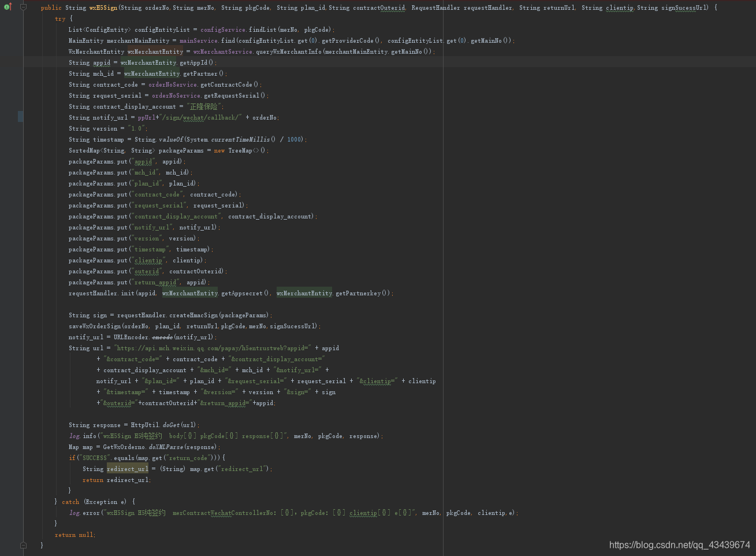Click the "mch_id" key in packageParams.put

145,172
